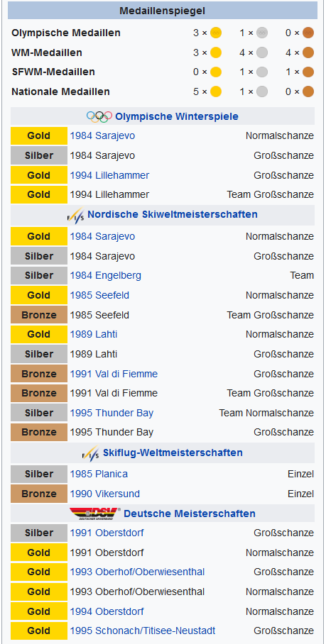Viewport: 326px width, 644px height.
Task: Follow the 1990 Vikersund link
Action: pos(105,494)
